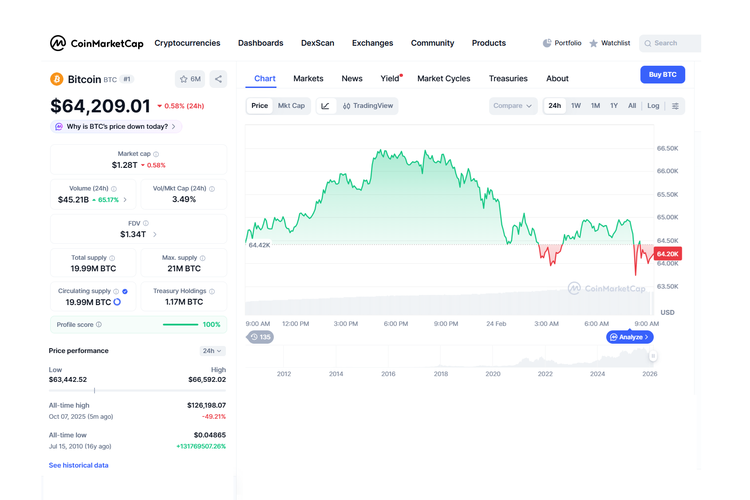Image resolution: width=750 pixels, height=500 pixels.
Task: Select the Price toggle
Action: (x=260, y=106)
